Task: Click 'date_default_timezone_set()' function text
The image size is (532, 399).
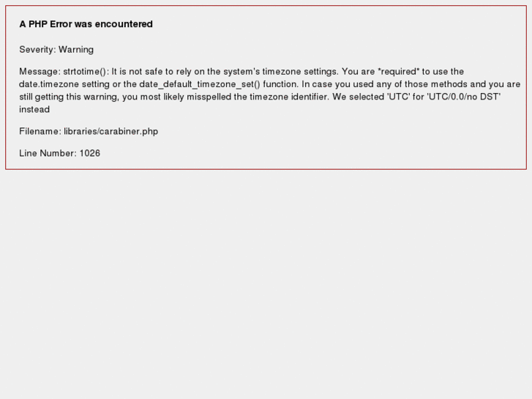Action: (200, 84)
